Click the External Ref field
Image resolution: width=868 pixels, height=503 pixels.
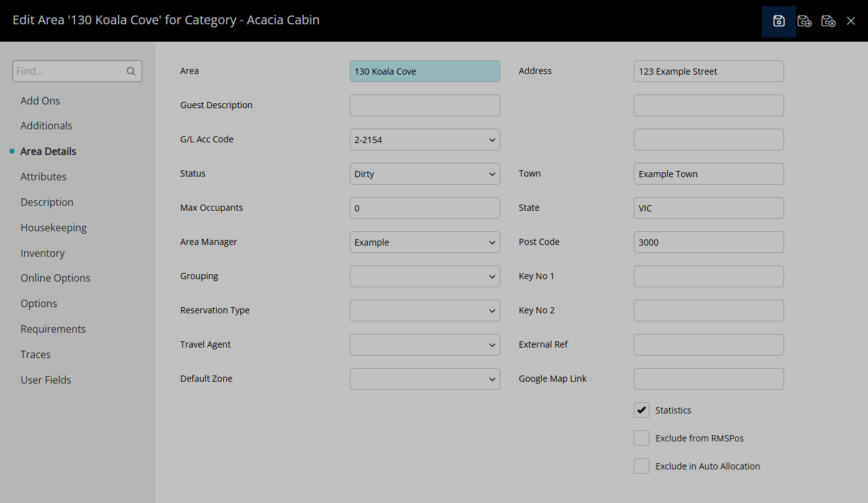[709, 345]
